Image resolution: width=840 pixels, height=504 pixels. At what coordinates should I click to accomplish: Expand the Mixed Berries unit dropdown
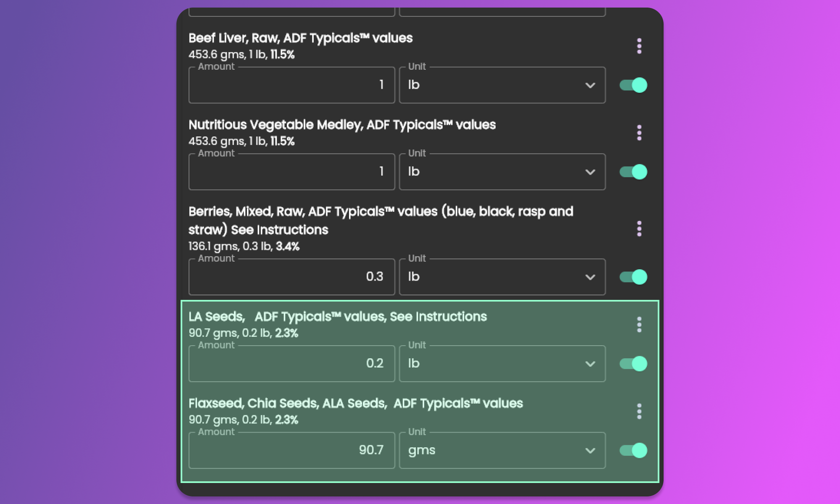(502, 277)
